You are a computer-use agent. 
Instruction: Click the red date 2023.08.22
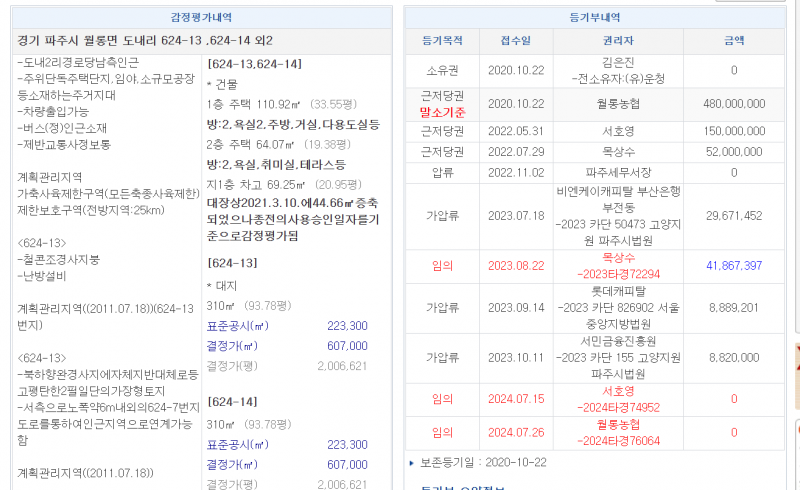pyautogui.click(x=514, y=265)
